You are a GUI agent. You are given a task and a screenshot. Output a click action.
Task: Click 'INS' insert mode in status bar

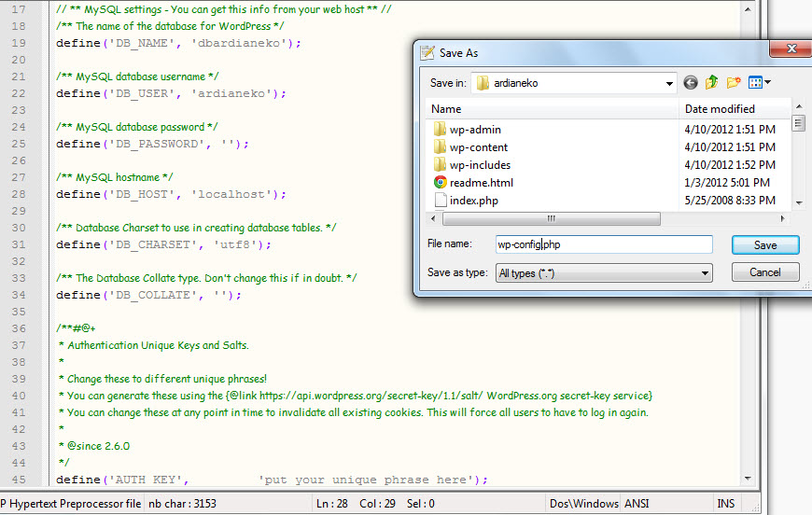pos(725,504)
